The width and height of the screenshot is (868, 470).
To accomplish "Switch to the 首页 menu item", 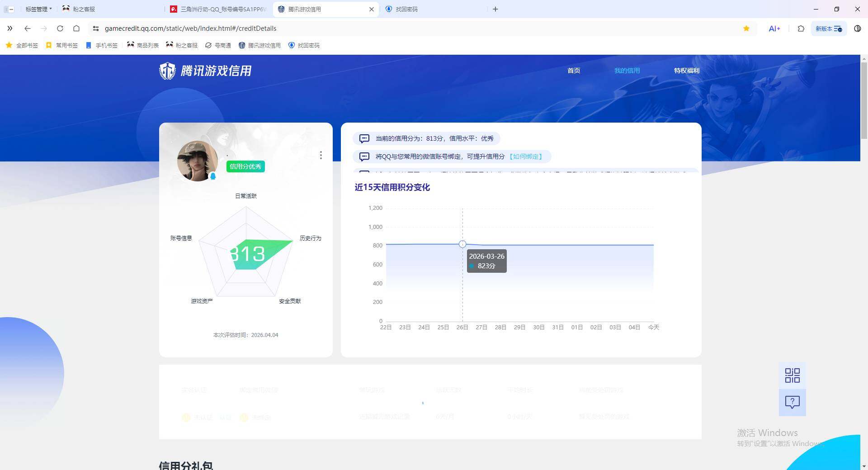I will click(574, 71).
